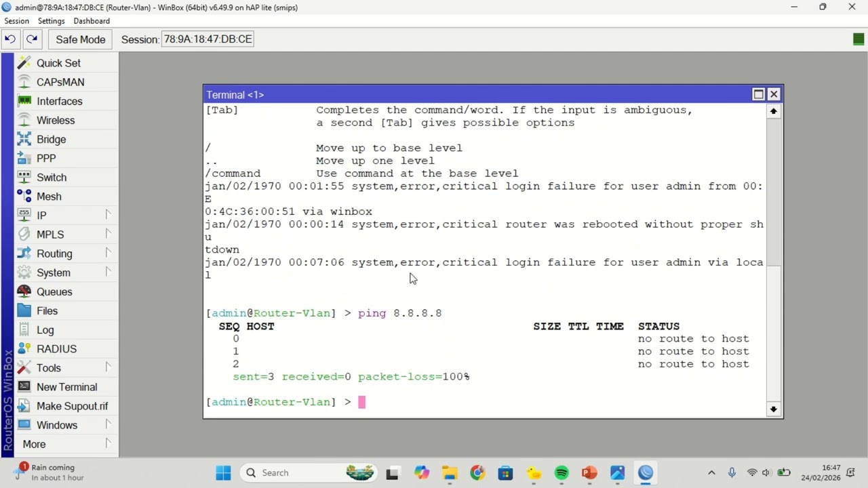This screenshot has height=488, width=868.
Task: Click the IP menu icon
Action: click(24, 215)
